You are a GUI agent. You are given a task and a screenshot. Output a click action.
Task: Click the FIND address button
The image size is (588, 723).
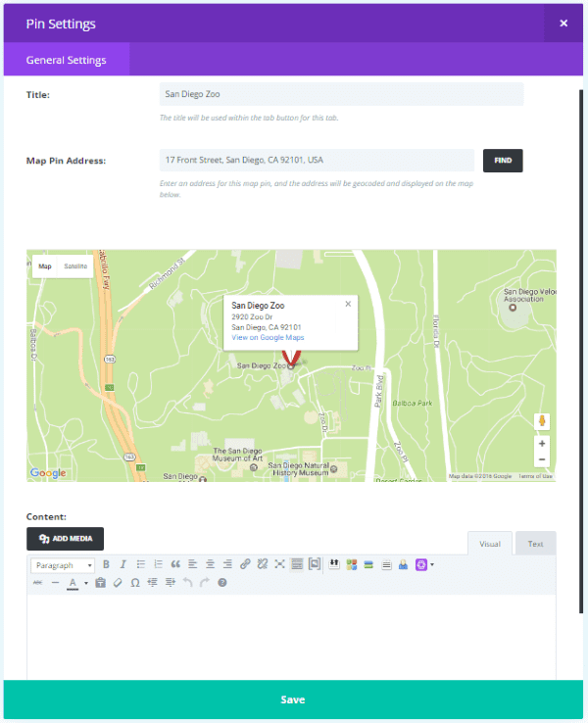(503, 161)
